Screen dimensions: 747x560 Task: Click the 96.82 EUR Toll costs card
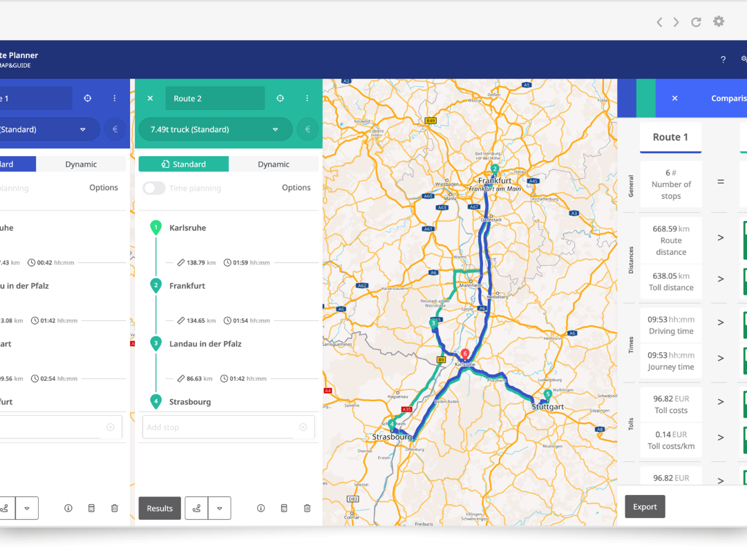tap(671, 404)
